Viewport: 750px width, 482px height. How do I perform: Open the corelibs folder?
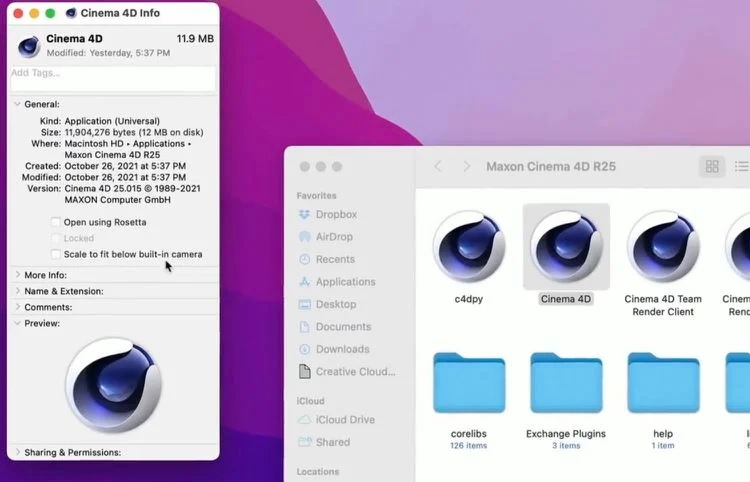click(468, 383)
